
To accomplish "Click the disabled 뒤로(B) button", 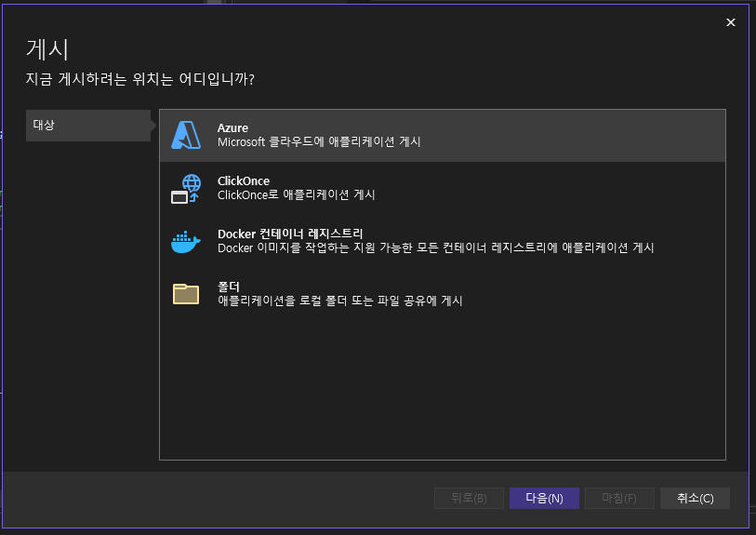I will (469, 499).
